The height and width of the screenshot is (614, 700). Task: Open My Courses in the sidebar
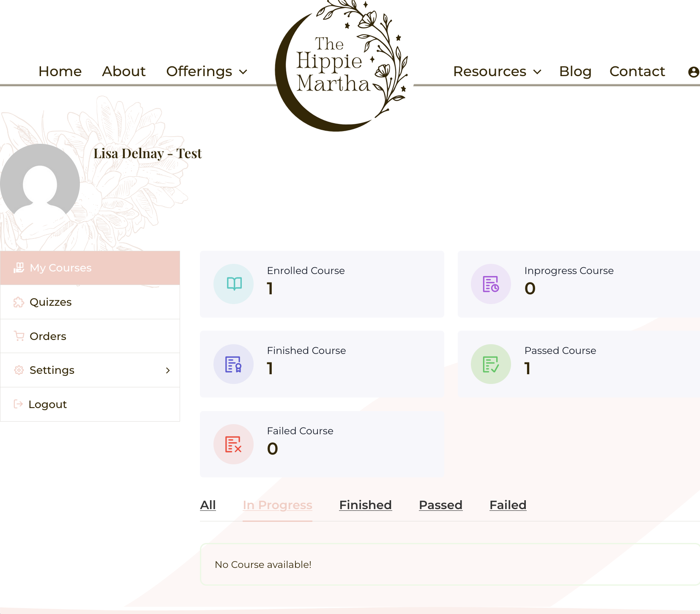coord(60,268)
